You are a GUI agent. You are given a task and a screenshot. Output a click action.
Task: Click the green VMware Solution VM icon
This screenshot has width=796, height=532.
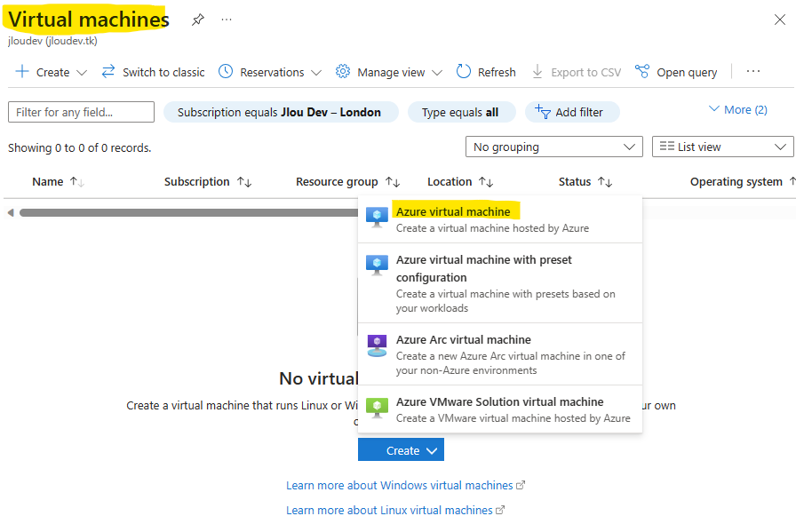(x=377, y=408)
